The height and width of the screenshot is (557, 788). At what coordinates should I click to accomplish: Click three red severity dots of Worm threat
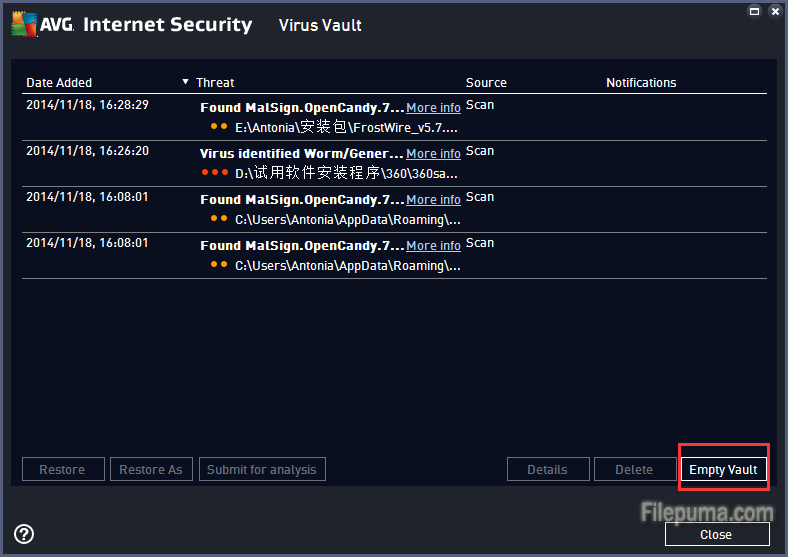pos(215,173)
